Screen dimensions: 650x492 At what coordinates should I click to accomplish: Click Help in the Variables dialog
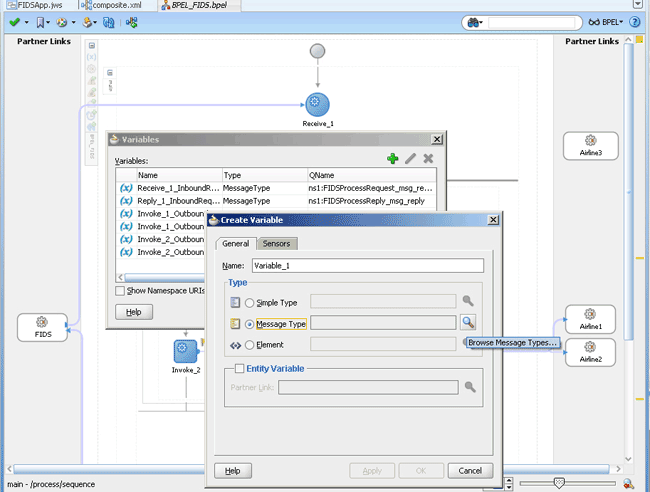pos(134,312)
